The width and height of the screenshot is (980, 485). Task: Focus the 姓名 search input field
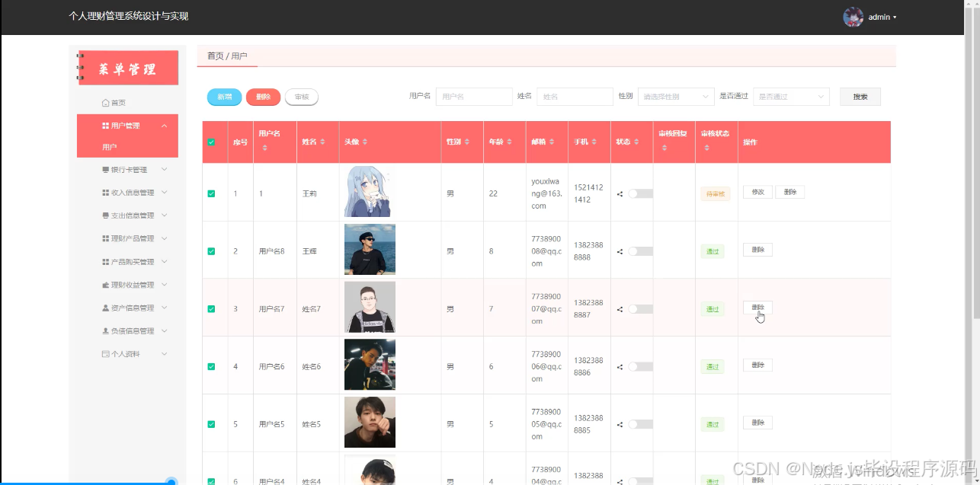point(575,97)
